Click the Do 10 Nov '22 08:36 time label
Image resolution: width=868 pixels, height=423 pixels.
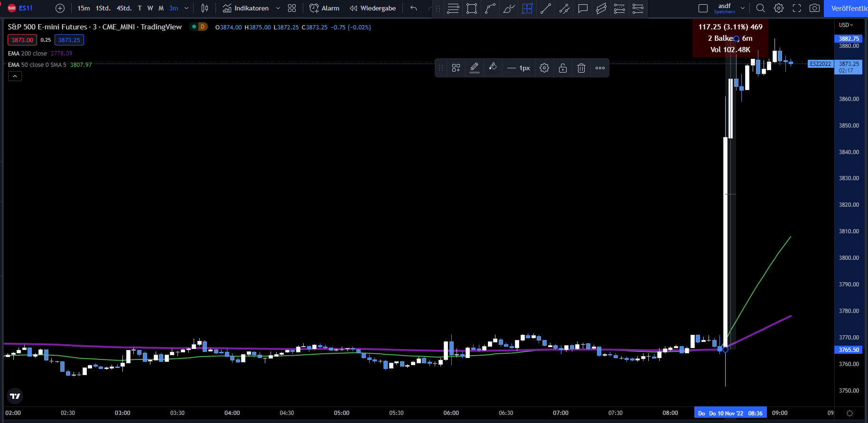click(731, 413)
